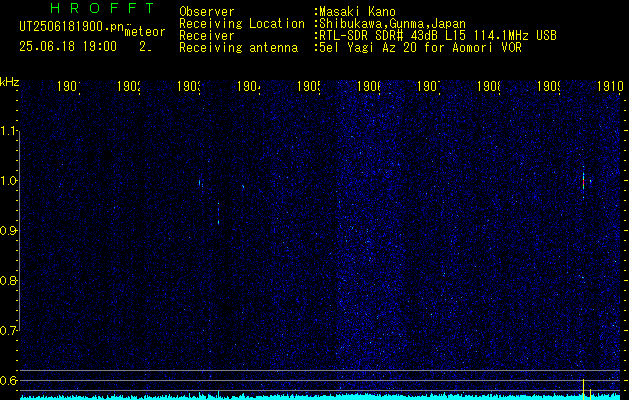The height and width of the screenshot is (400, 629).
Task: Click the kHz axis unit label
Action: 9,83
